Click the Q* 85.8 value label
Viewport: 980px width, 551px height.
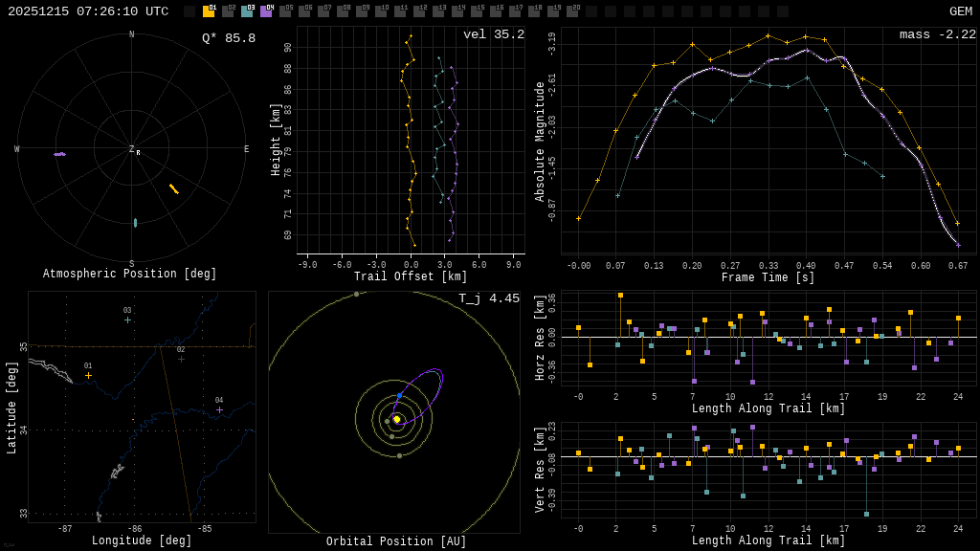click(x=228, y=38)
